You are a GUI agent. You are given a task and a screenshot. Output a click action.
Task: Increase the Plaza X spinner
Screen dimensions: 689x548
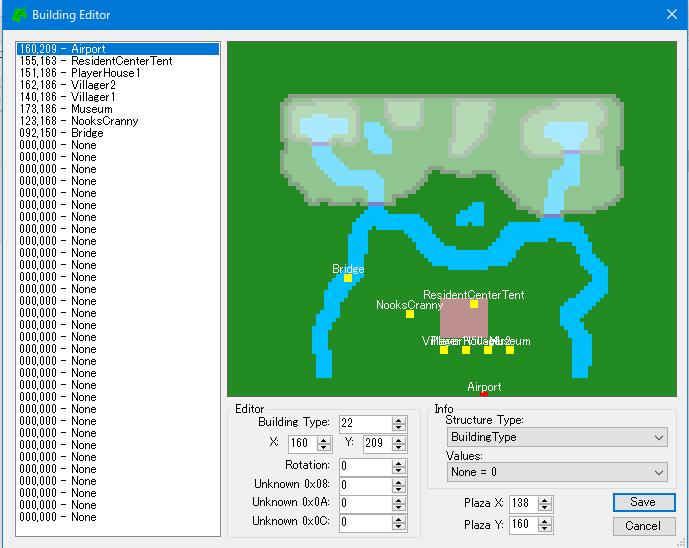[545, 501]
